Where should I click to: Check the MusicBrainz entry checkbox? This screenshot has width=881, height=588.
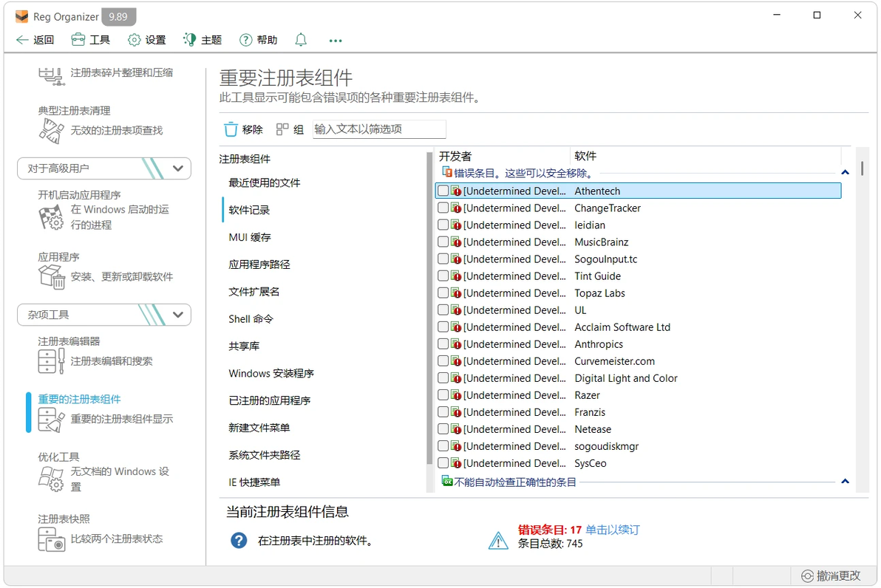tap(443, 242)
